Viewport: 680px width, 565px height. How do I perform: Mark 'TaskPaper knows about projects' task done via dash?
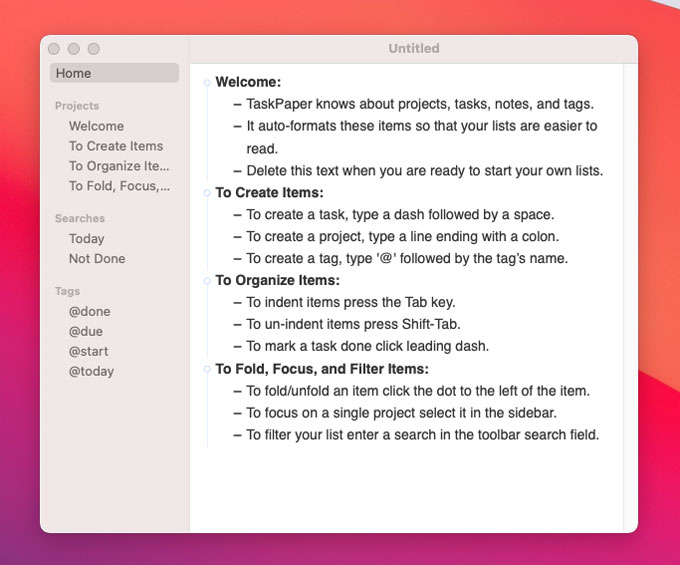tap(237, 105)
